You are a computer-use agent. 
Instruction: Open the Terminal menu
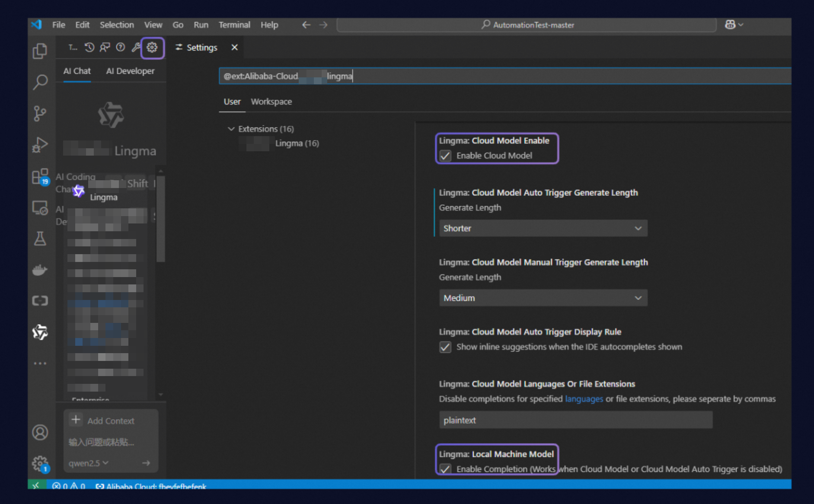234,25
